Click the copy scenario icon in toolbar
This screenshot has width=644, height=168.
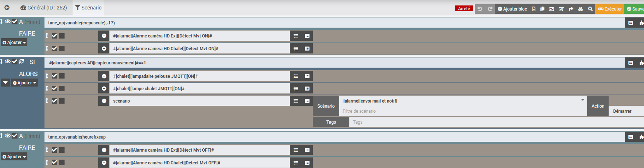pyautogui.click(x=542, y=9)
